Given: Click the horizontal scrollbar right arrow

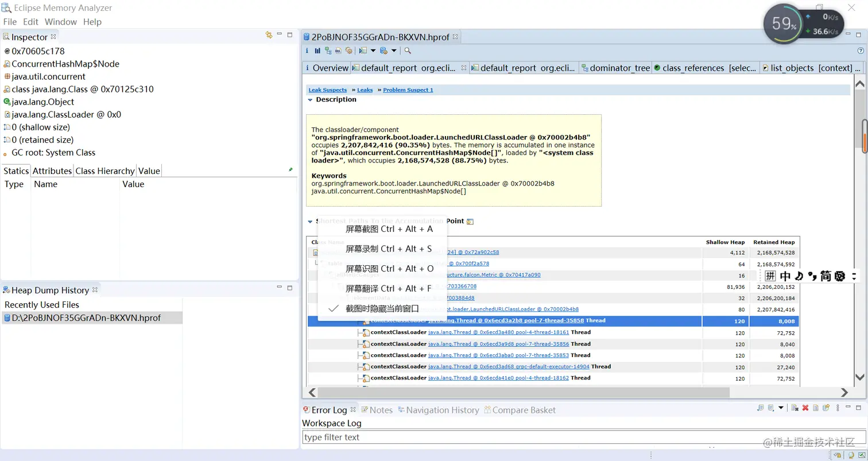Looking at the screenshot, I should [x=844, y=393].
